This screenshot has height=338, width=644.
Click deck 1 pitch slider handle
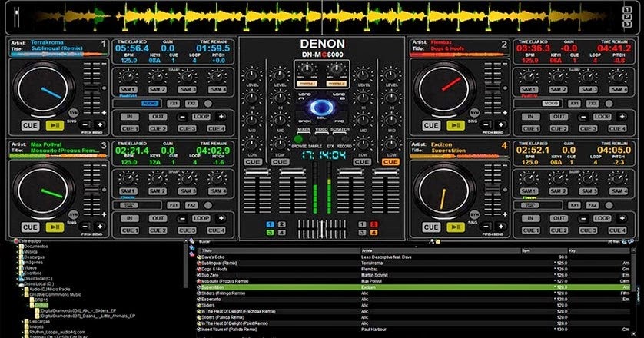[x=92, y=88]
